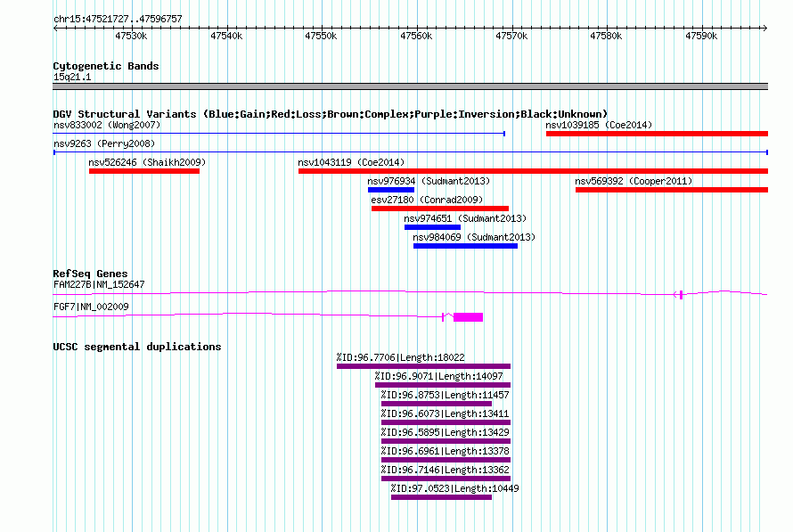The image size is (793, 532).
Task: Click the 47530k ruler tick label
Action: pyautogui.click(x=131, y=36)
